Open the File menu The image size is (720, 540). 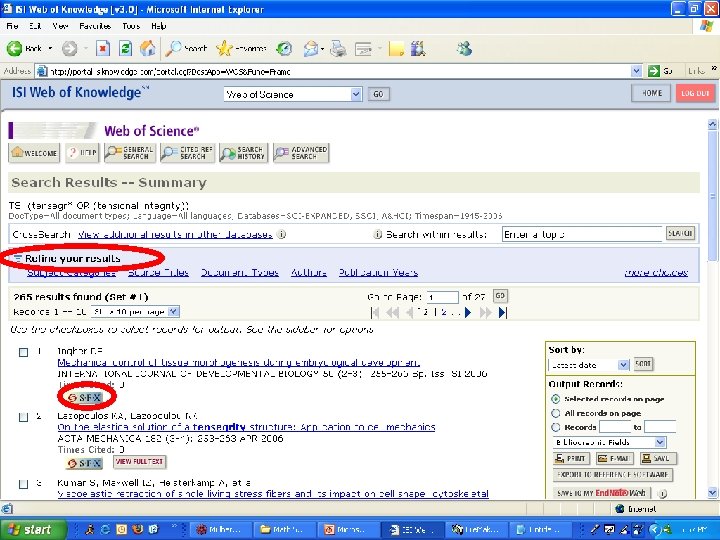pyautogui.click(x=13, y=26)
